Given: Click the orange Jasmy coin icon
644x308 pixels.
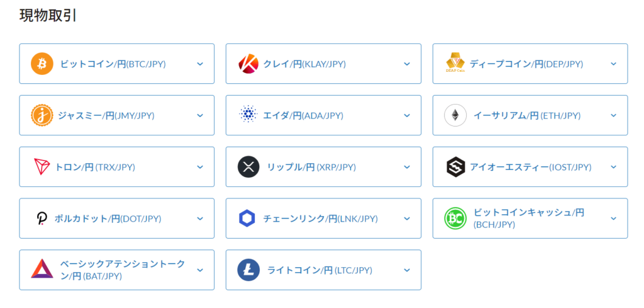Looking at the screenshot, I should pyautogui.click(x=42, y=115).
